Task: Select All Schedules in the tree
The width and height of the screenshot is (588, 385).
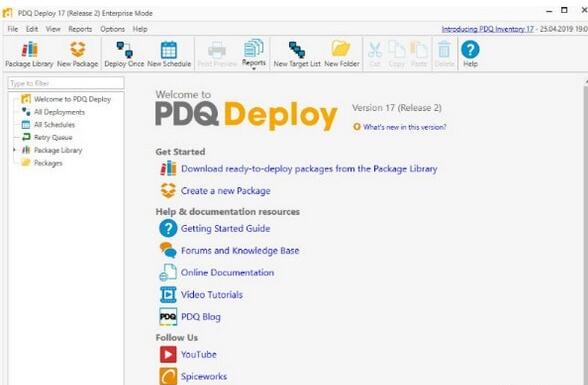Action: (54, 124)
